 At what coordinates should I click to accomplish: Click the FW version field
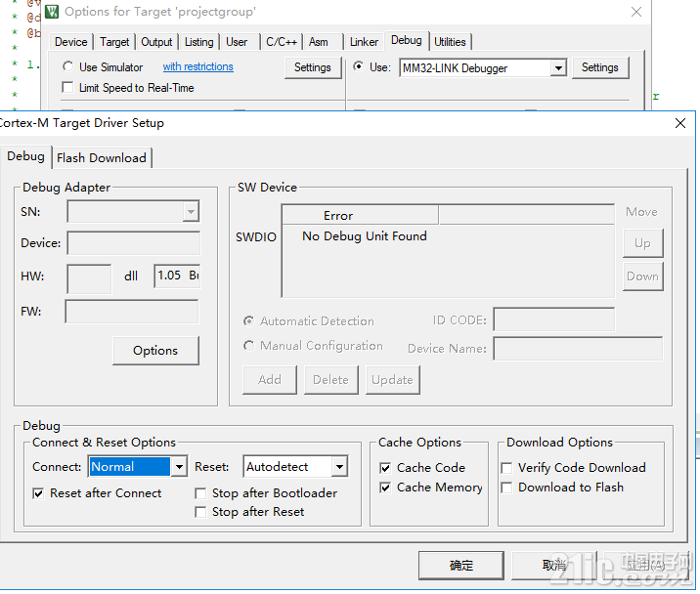click(x=132, y=312)
